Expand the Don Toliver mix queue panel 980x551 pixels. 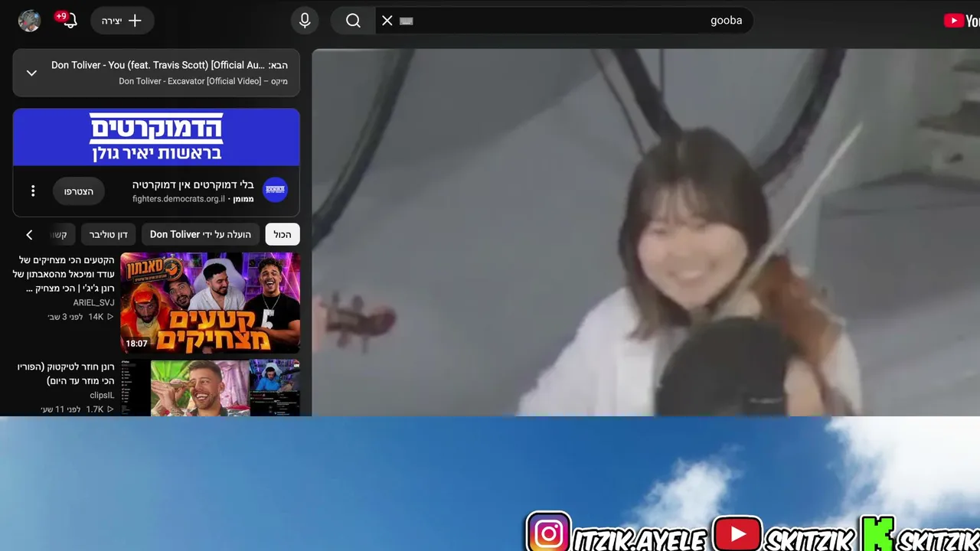31,73
